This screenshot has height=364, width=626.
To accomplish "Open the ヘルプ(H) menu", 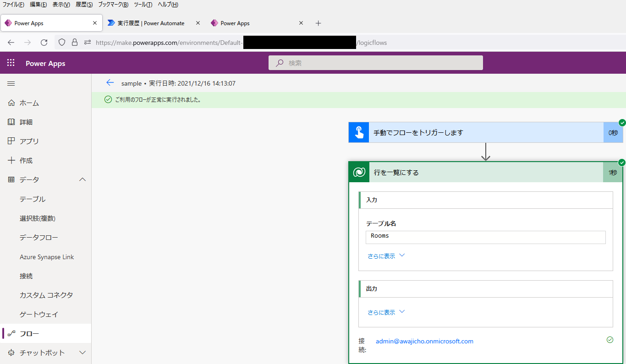I will [x=168, y=5].
